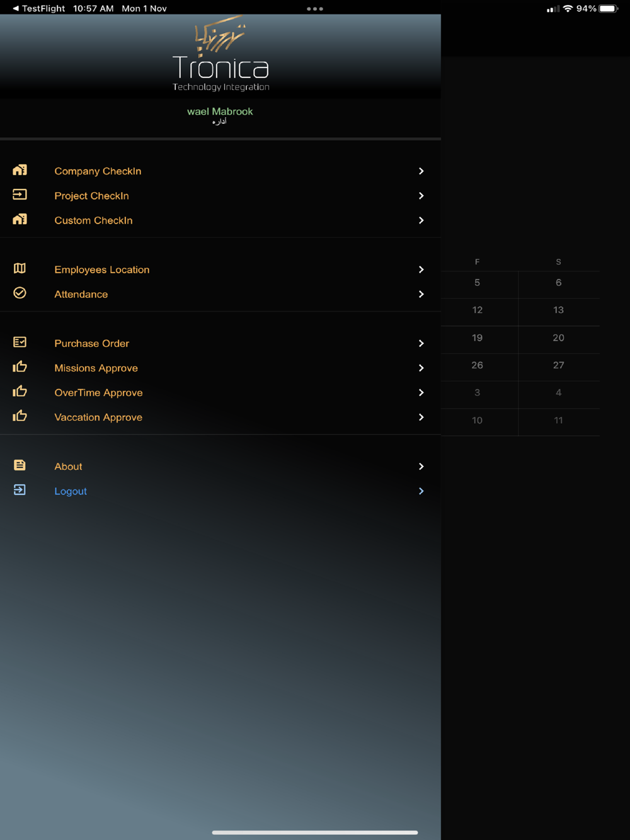Go to Vaccation Approve
Viewport: 630px width, 840px height.
(220, 417)
